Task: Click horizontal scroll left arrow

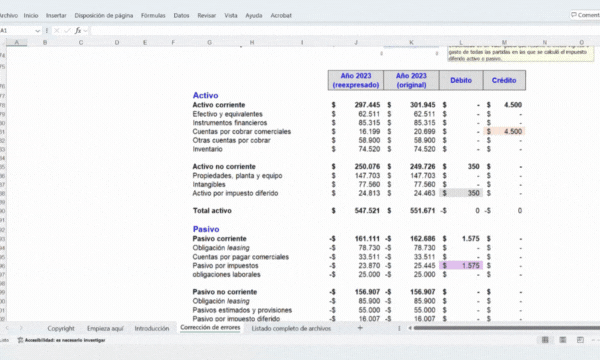Action: tap(409, 328)
